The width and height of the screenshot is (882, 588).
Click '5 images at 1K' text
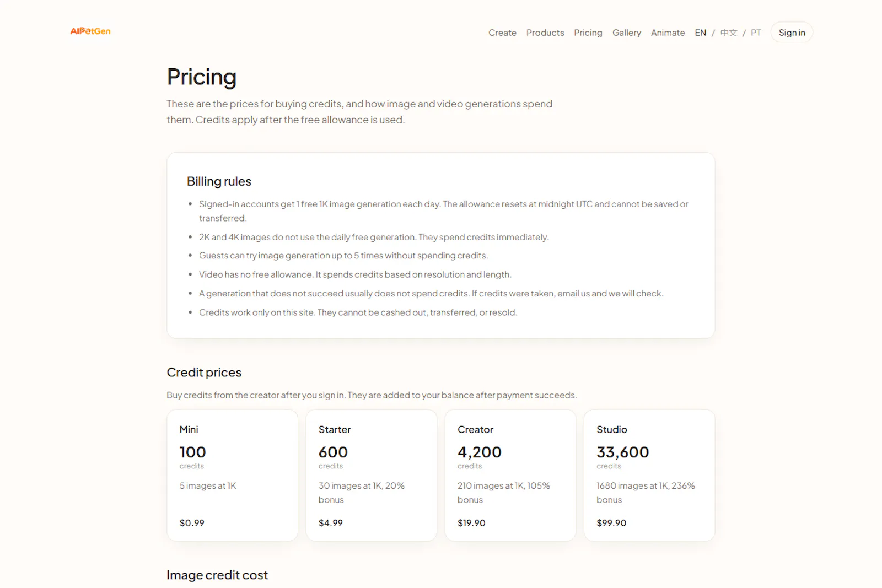(x=208, y=485)
